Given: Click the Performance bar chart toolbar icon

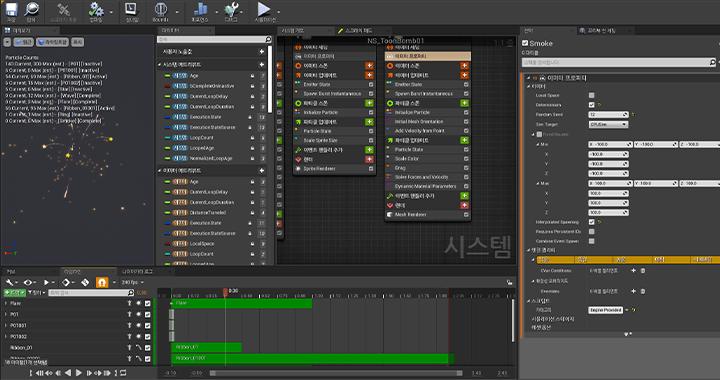Looking at the screenshot, I should tap(200, 10).
